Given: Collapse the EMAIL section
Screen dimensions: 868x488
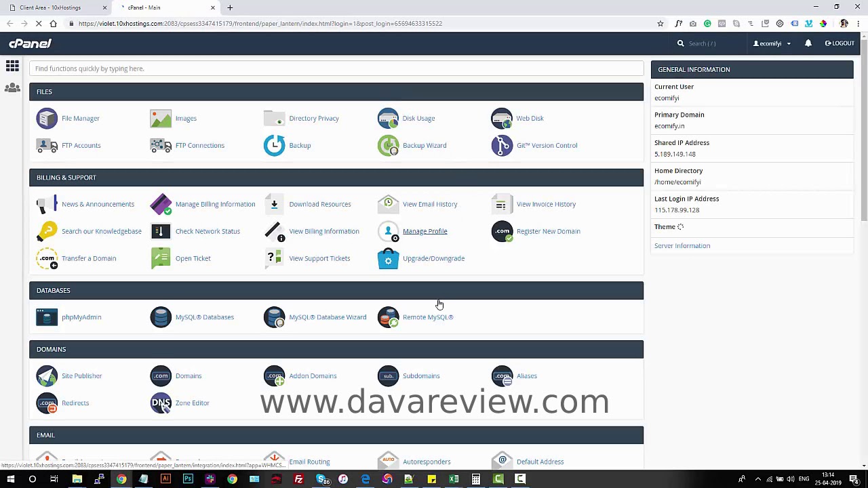Looking at the screenshot, I should [336, 435].
